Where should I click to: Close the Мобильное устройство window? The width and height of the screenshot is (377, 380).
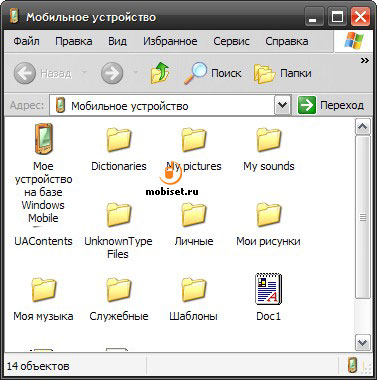(x=360, y=16)
